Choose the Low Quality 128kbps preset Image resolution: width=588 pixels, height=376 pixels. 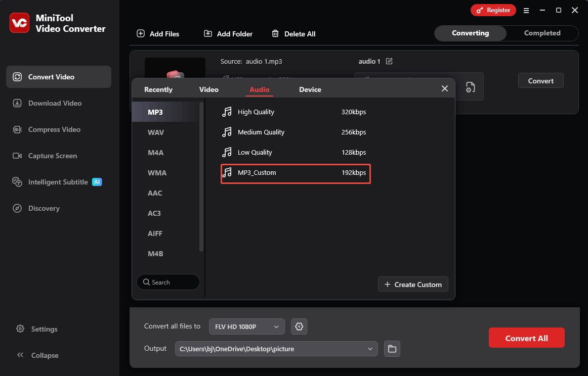[x=296, y=152]
